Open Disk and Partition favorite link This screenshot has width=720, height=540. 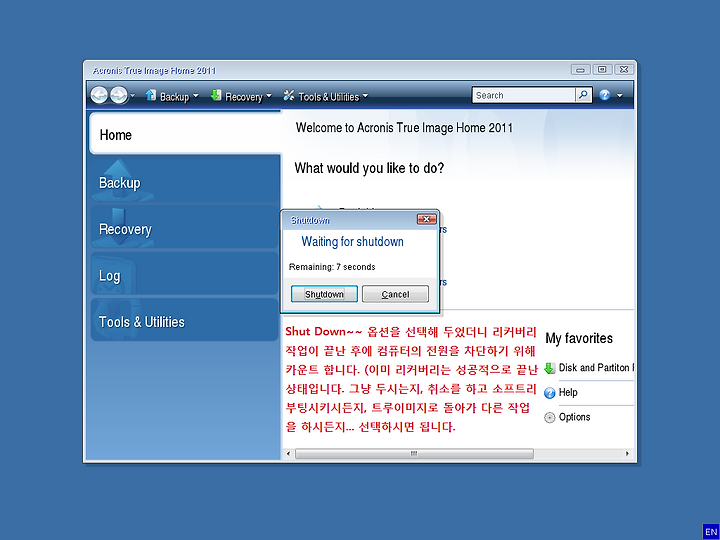click(596, 367)
